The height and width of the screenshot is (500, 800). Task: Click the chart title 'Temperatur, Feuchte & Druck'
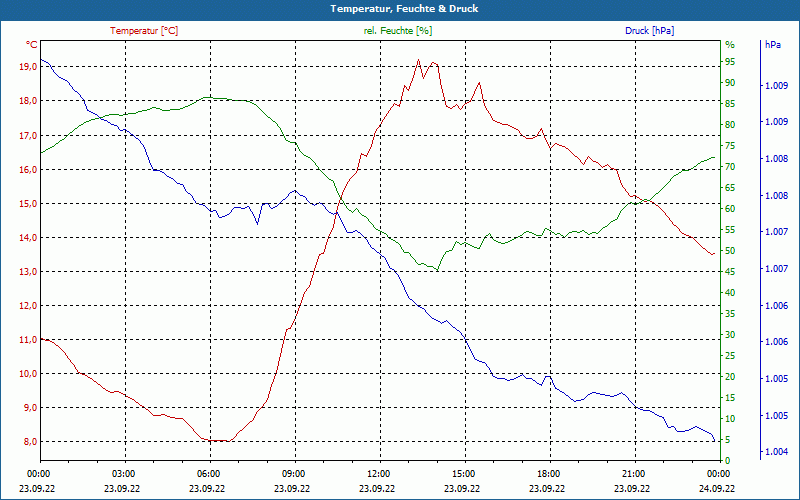coord(404,9)
